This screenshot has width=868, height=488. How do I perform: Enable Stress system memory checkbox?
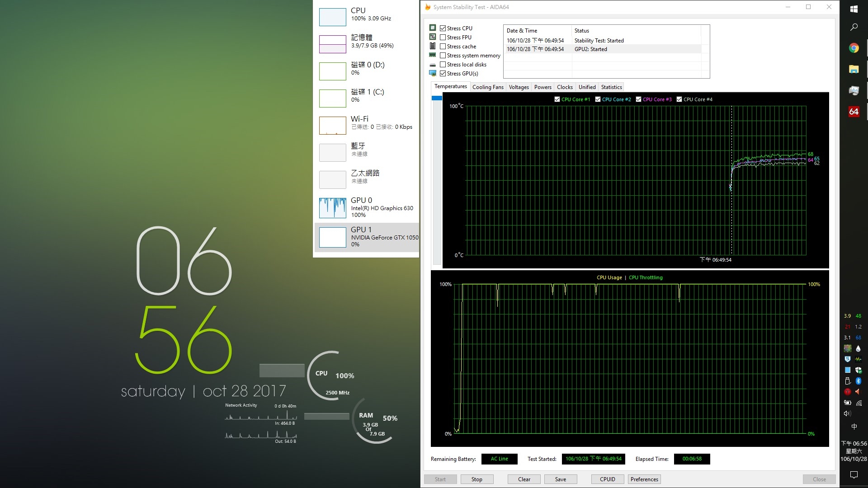(x=443, y=55)
